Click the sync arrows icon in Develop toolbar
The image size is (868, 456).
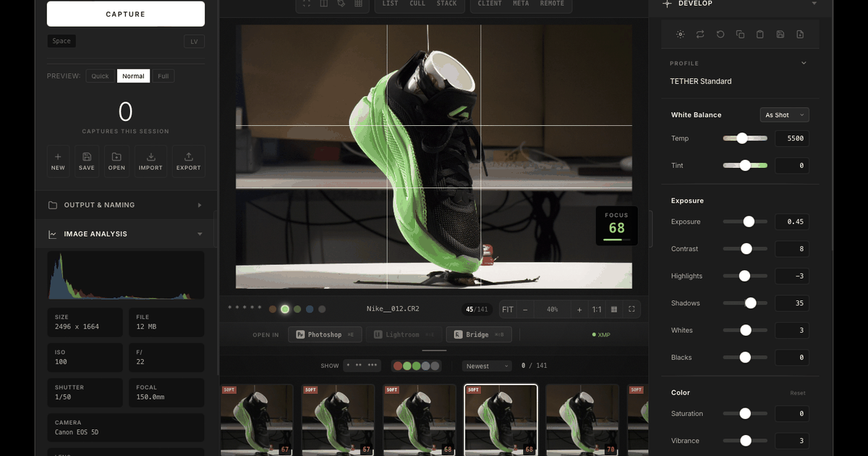click(700, 34)
